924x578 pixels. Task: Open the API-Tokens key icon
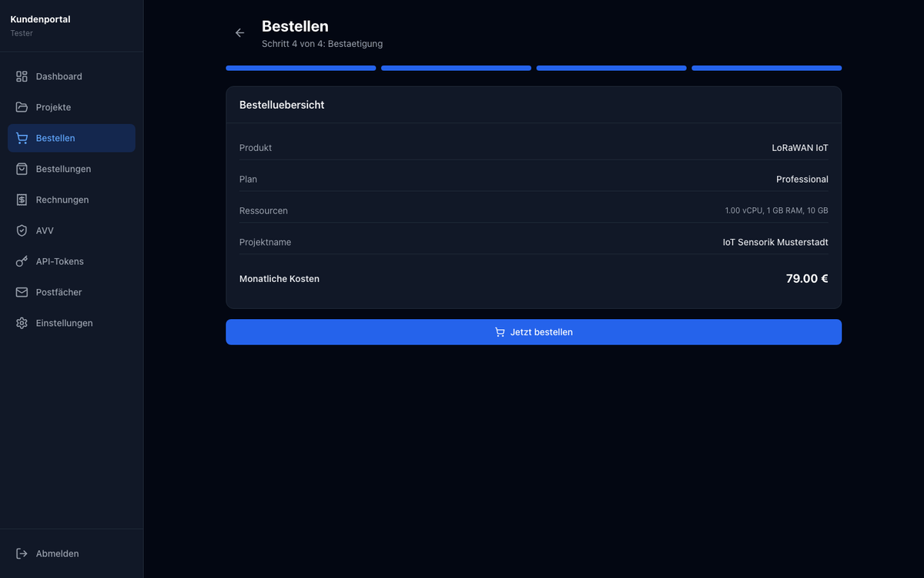[x=22, y=261]
